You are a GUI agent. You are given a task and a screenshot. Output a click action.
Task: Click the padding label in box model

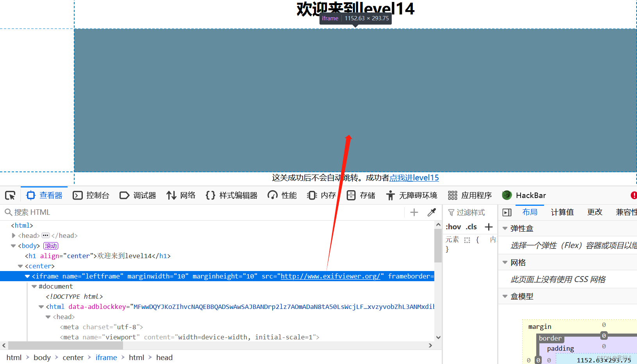click(x=560, y=348)
